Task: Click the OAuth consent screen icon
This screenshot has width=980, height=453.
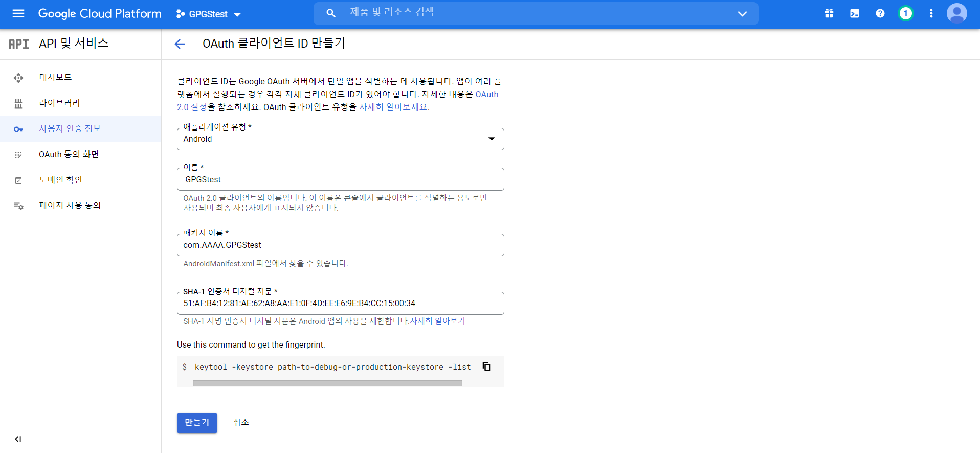Action: [18, 155]
